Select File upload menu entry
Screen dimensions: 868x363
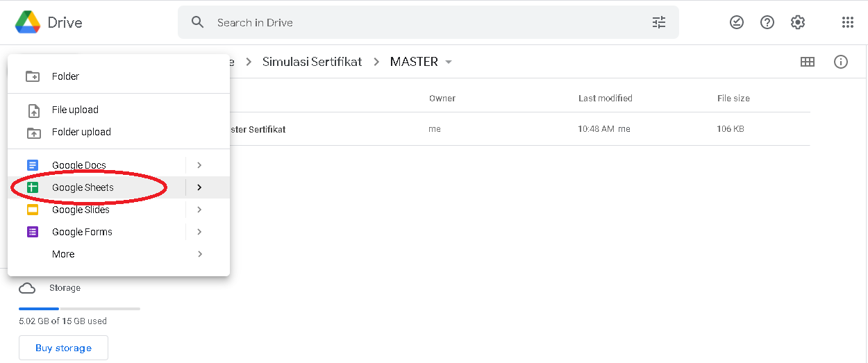119,110
